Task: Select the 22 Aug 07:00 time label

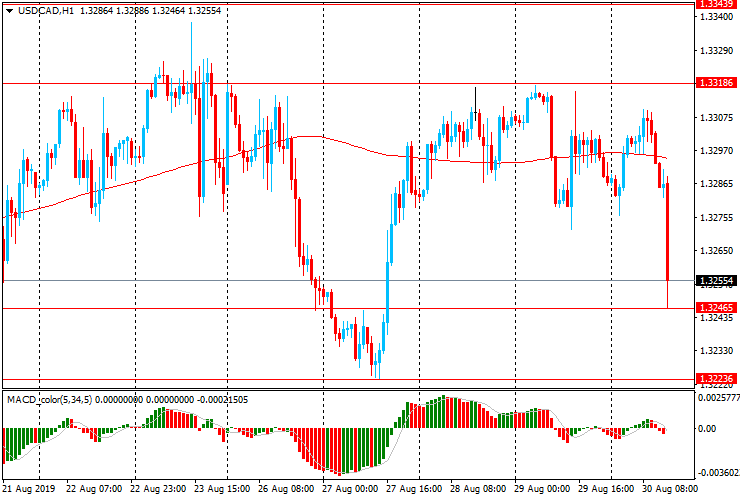Action: point(94,489)
